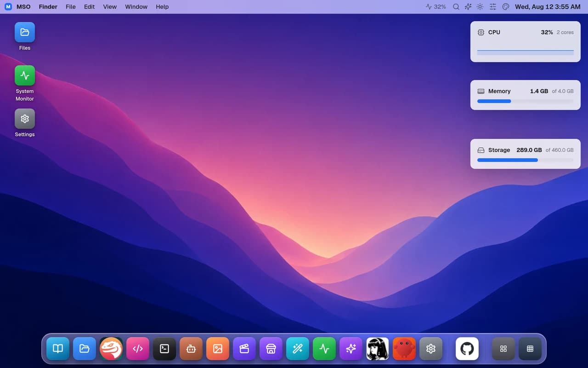This screenshot has width=588, height=368.
Task: Open the Finder menu
Action: pyautogui.click(x=48, y=7)
